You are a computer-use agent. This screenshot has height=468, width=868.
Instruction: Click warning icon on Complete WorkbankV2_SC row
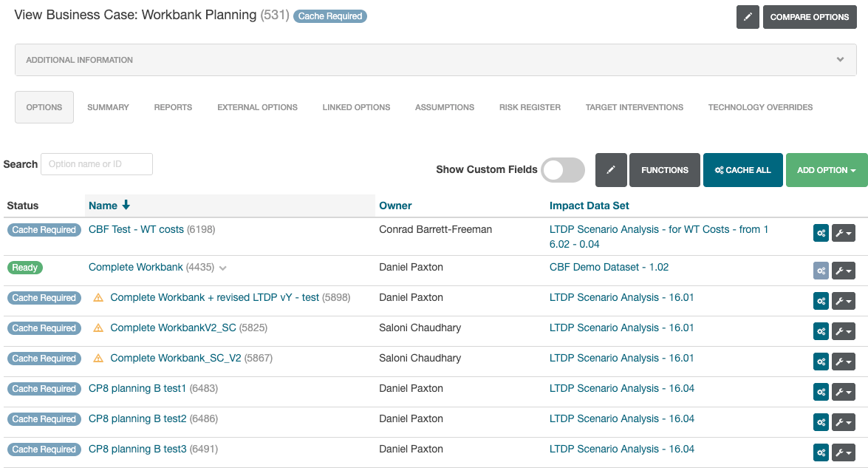[98, 328]
